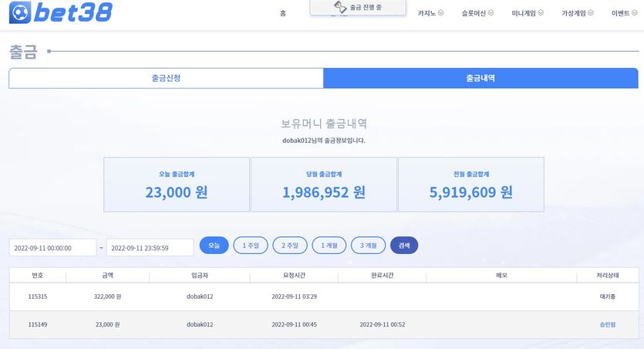Screen dimensions: 644x349
Task: Click the dobak012 cell in row 115149
Action: pos(200,324)
